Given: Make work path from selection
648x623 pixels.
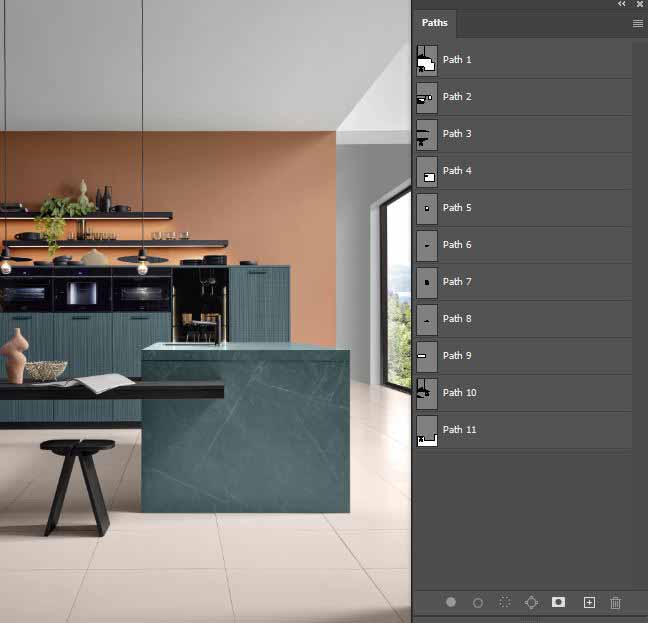Looking at the screenshot, I should [532, 602].
